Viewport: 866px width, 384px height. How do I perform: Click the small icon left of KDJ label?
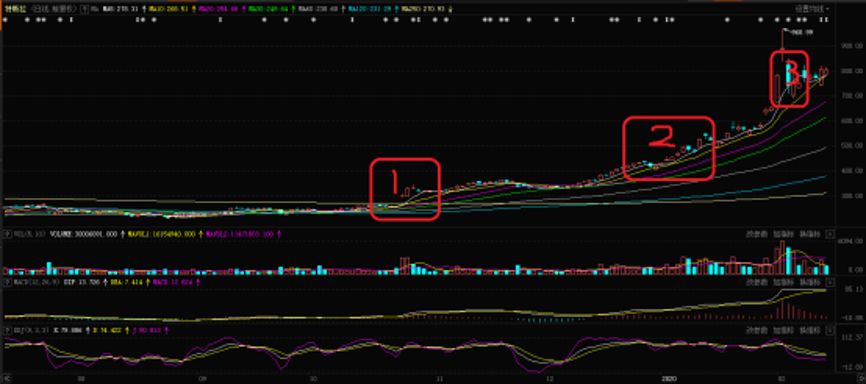click(x=7, y=330)
